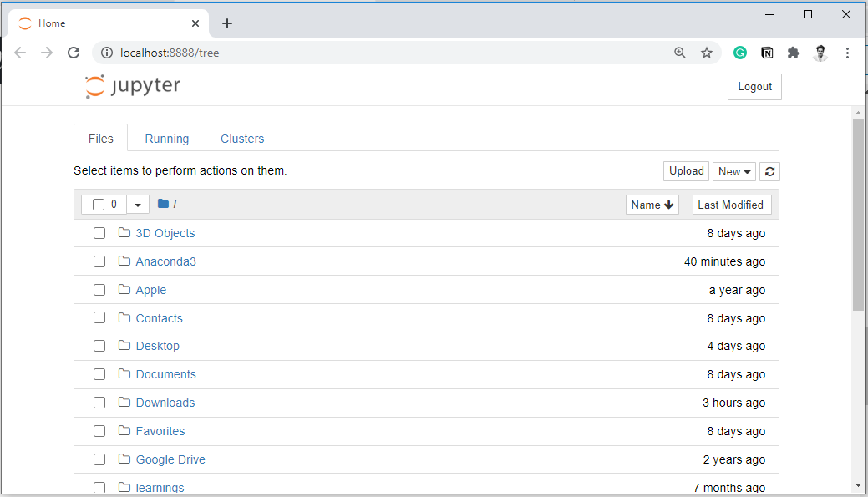Select the Home browser tab

coord(108,23)
